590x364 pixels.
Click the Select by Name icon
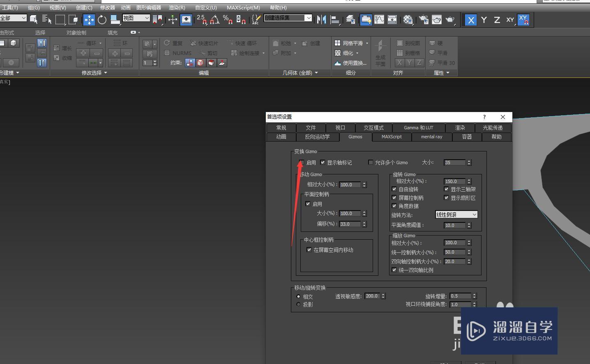pos(47,20)
